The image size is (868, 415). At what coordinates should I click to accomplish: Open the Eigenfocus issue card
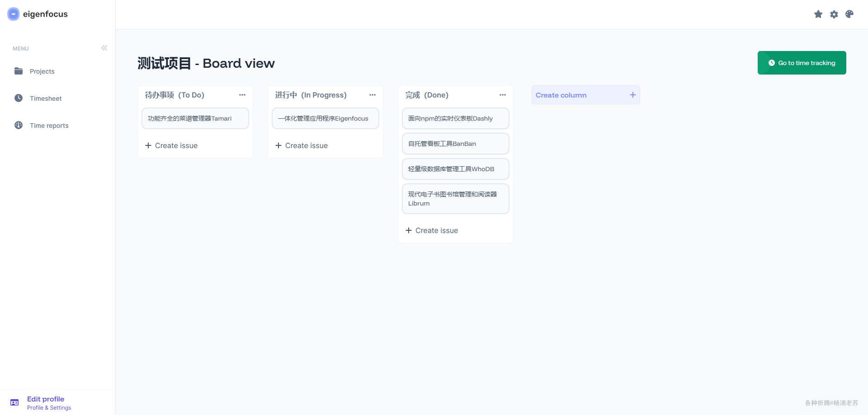coord(325,118)
